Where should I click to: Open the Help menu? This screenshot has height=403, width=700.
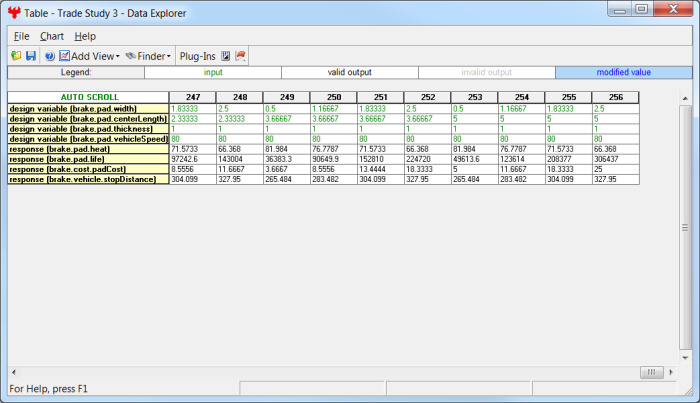(x=85, y=36)
